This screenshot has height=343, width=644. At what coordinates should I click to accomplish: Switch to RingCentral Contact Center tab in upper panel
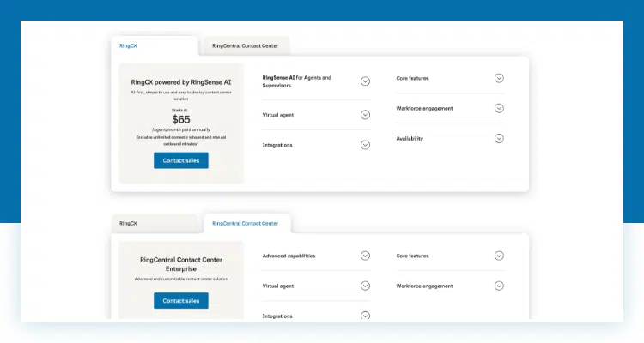click(x=246, y=46)
